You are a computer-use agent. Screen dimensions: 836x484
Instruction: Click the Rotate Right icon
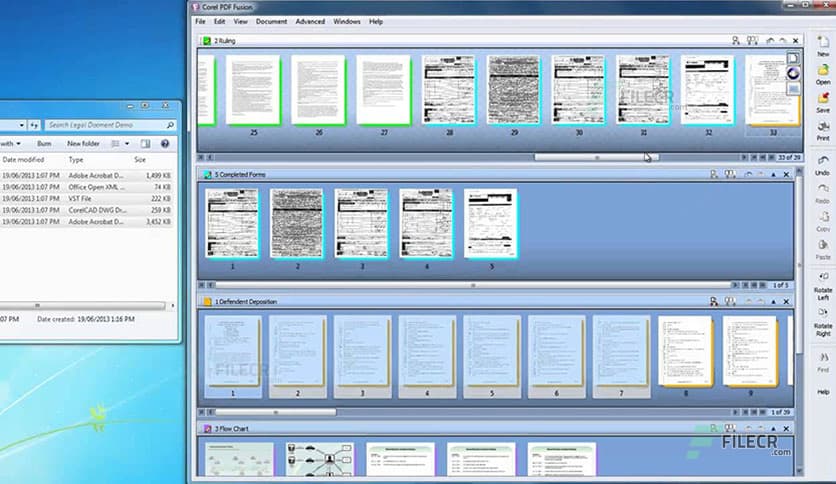pos(823,313)
